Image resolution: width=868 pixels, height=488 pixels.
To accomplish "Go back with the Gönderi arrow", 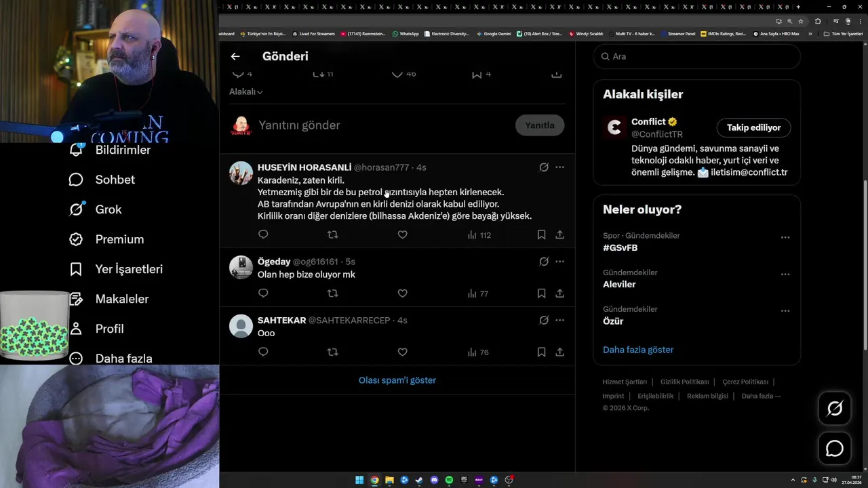I will (x=235, y=56).
